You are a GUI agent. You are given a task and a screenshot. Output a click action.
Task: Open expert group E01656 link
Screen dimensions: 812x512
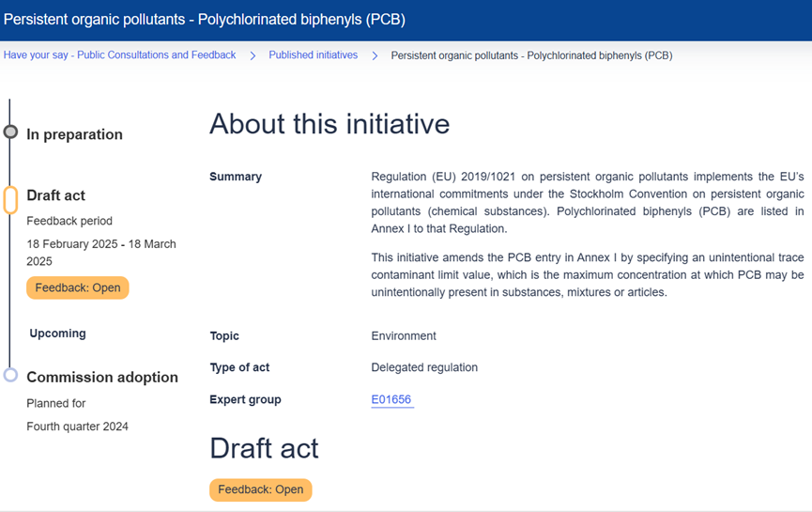[x=391, y=400]
